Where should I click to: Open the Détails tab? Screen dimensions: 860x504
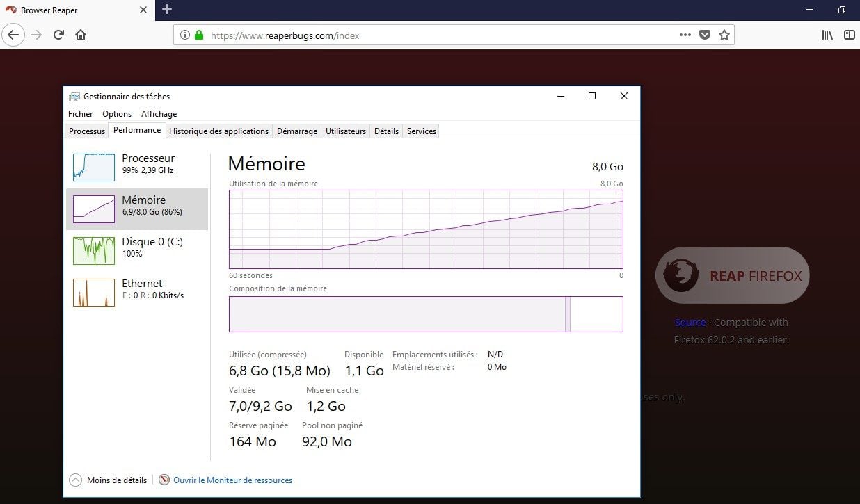point(386,131)
